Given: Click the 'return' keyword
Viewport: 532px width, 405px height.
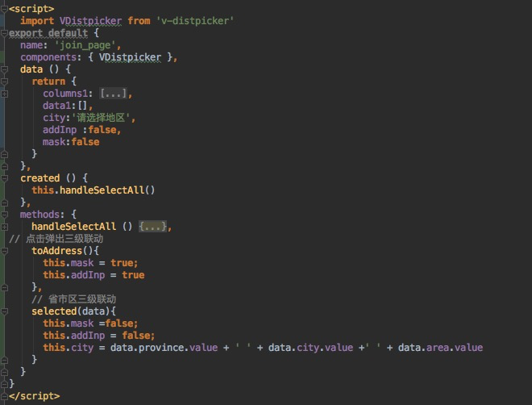Looking at the screenshot, I should 48,81.
